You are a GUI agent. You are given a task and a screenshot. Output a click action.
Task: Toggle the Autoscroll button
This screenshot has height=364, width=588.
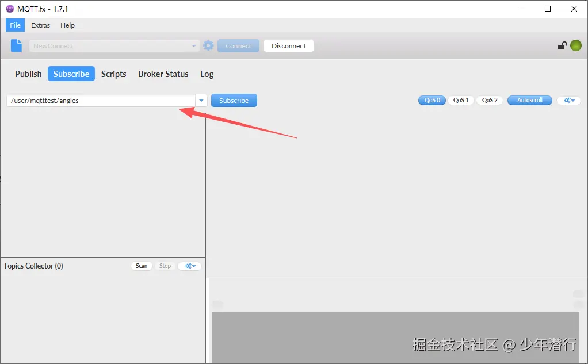529,101
